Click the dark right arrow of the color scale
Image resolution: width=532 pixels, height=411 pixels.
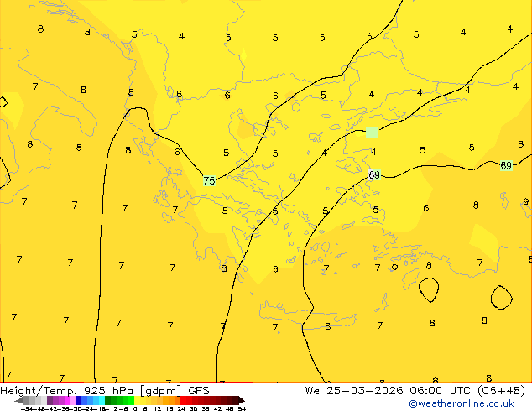click(241, 401)
